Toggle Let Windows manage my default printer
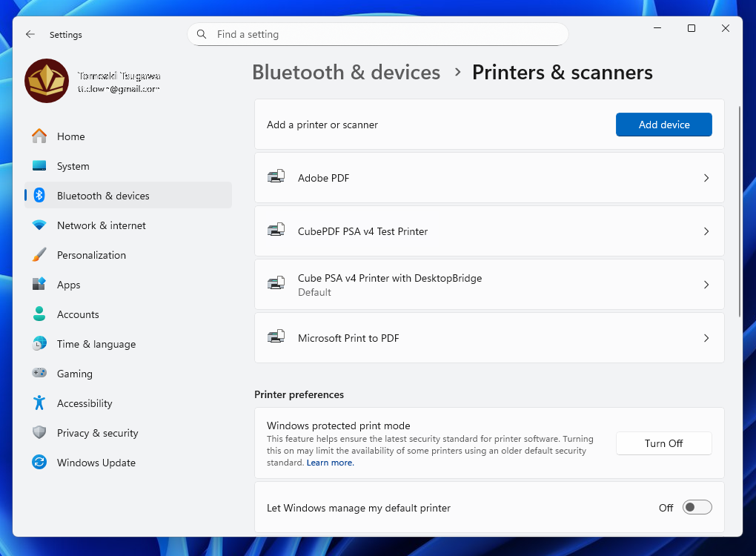The height and width of the screenshot is (556, 756). [696, 507]
